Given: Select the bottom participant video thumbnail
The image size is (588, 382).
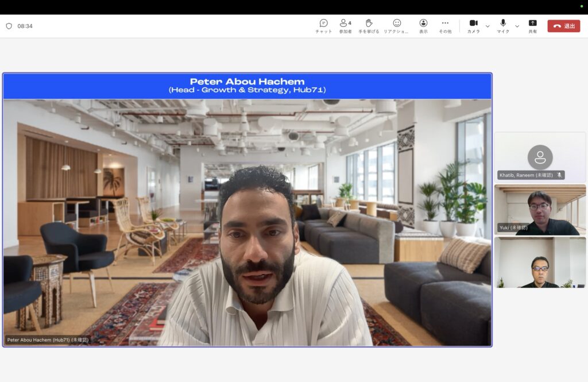Looking at the screenshot, I should click(540, 263).
